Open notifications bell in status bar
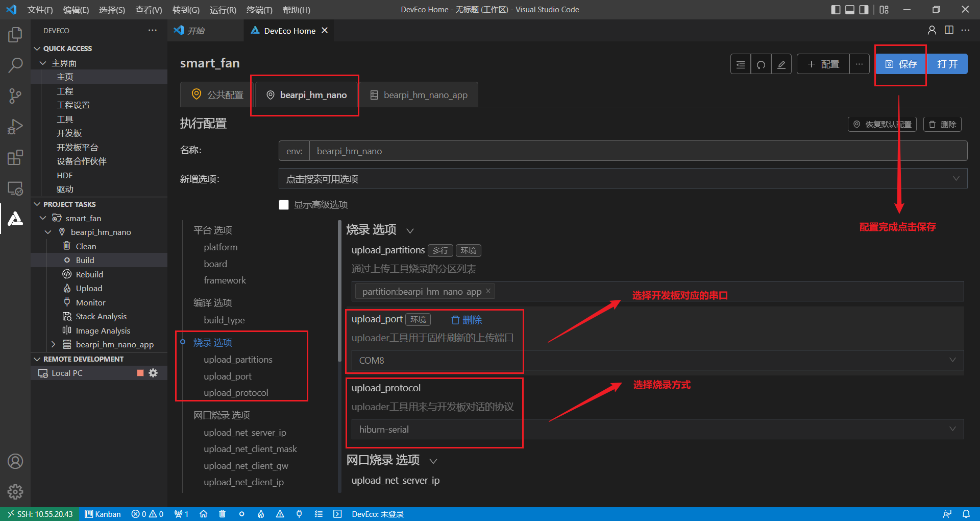Image resolution: width=980 pixels, height=521 pixels. click(966, 514)
